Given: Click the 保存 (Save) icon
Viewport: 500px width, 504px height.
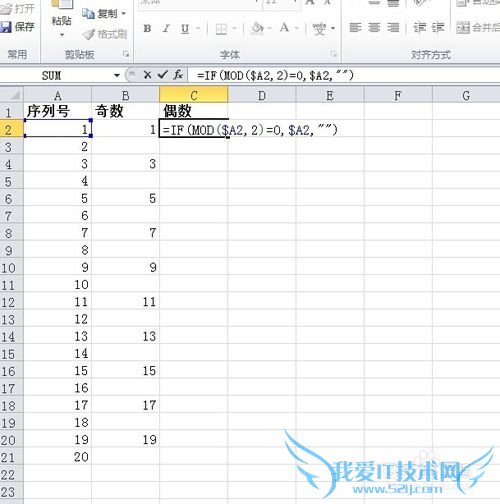Looking at the screenshot, I should tap(6, 26).
